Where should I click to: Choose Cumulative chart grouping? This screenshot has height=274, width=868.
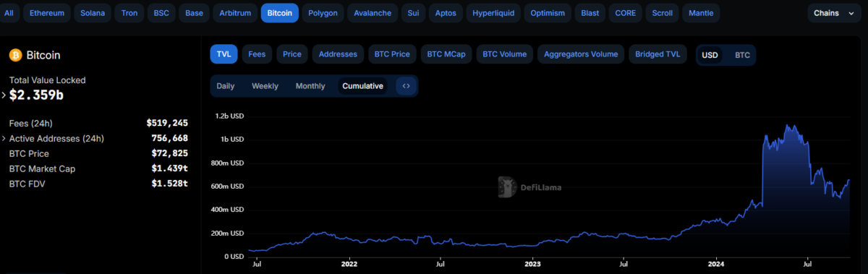click(362, 86)
